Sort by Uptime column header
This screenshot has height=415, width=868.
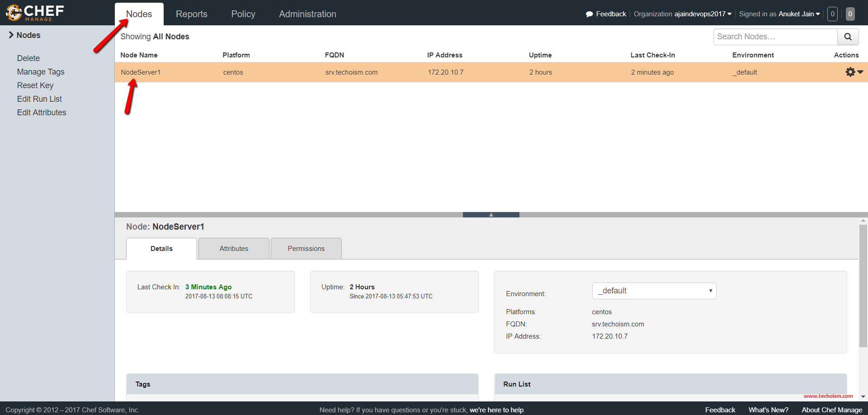click(540, 55)
